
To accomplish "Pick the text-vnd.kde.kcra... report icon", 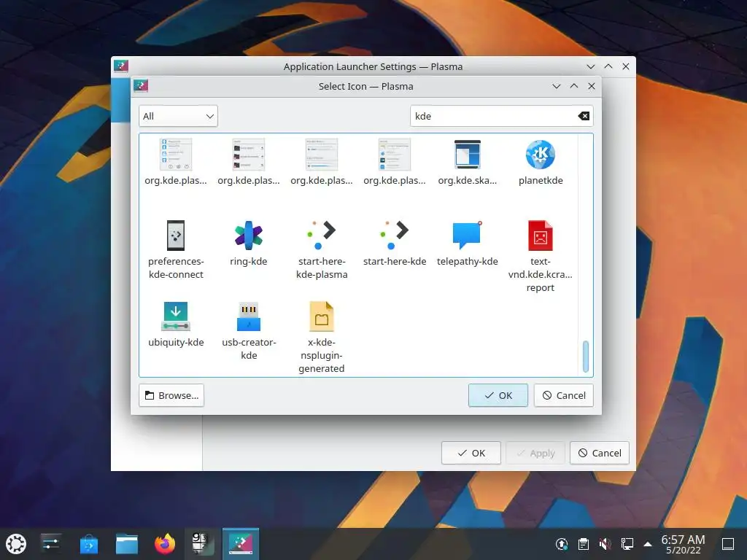I will coord(541,236).
